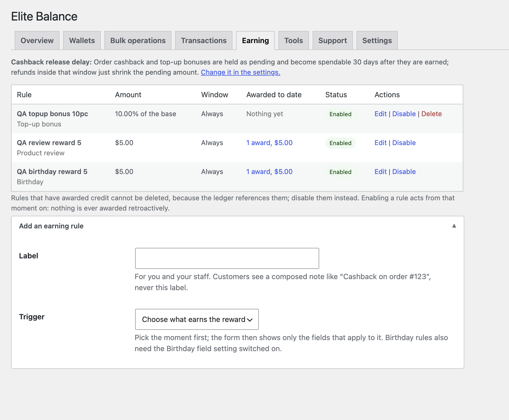Image resolution: width=509 pixels, height=420 pixels.
Task: Delete the QA topup bonus 10pc rule
Action: coord(431,114)
